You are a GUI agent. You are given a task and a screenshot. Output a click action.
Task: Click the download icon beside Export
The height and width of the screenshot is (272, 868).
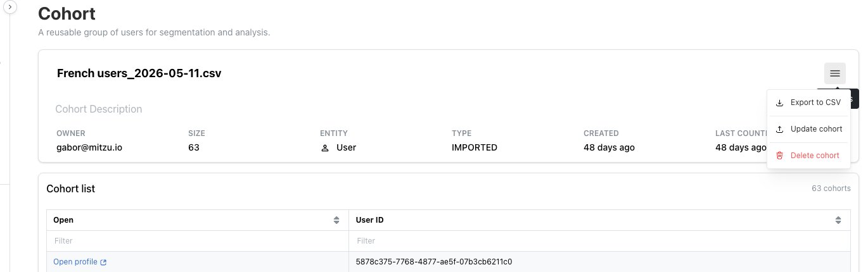click(x=780, y=102)
